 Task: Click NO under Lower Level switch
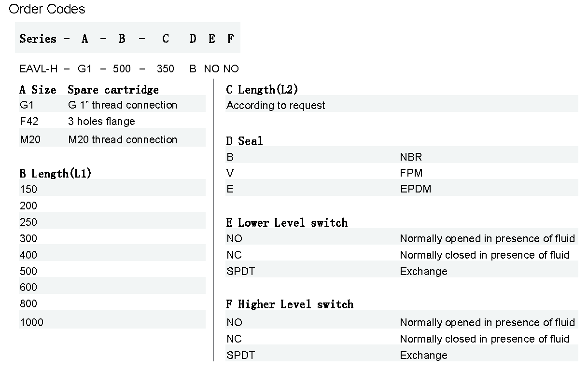pyautogui.click(x=234, y=238)
